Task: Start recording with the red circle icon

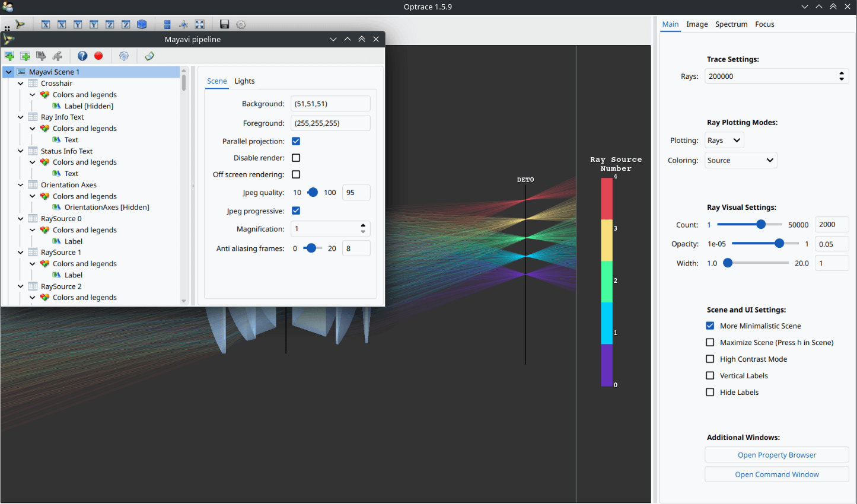Action: (98, 56)
